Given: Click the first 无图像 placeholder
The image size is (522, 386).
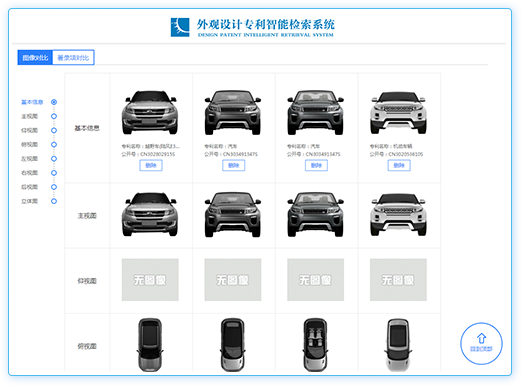Looking at the screenshot, I should point(150,280).
